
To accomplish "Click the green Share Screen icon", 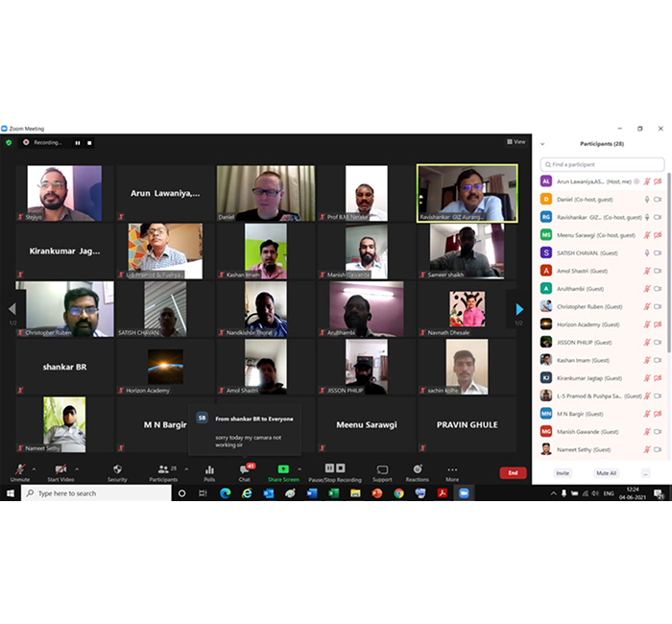I will pyautogui.click(x=283, y=472).
